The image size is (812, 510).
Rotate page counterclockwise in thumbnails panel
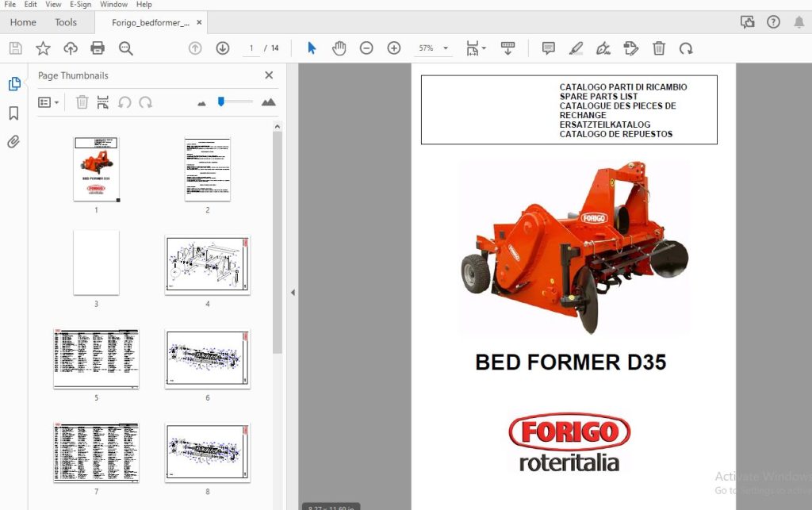[x=124, y=102]
